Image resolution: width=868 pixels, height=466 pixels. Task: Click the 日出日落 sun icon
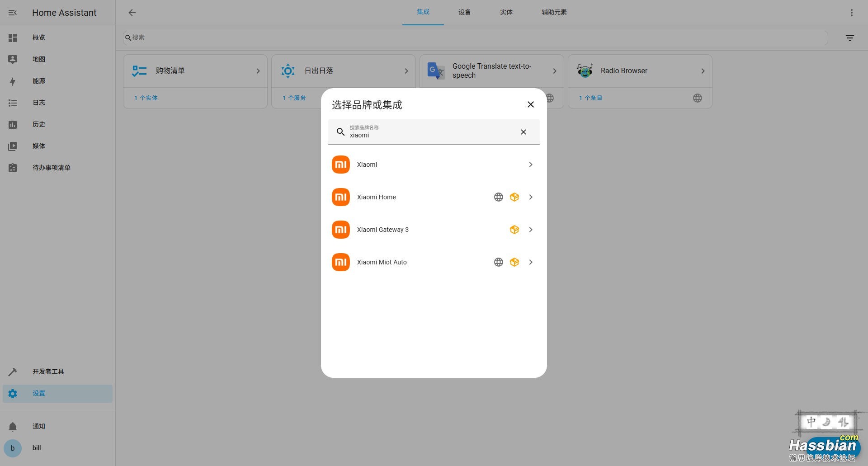[x=288, y=71]
